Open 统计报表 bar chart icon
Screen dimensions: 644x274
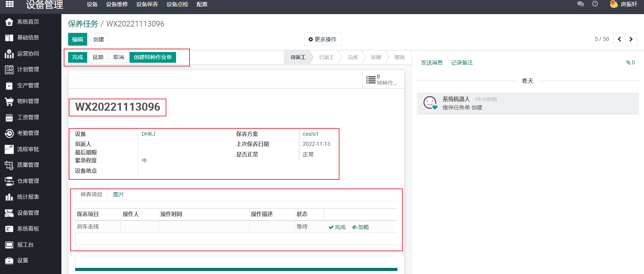[9, 197]
